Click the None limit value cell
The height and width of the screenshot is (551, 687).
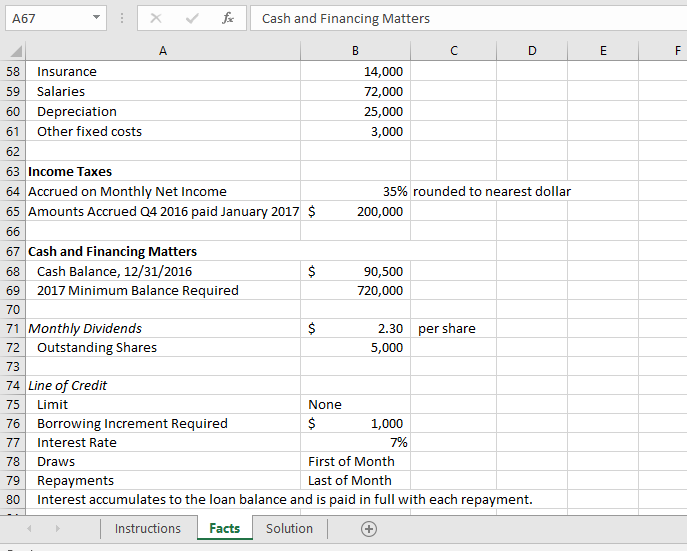click(x=355, y=404)
